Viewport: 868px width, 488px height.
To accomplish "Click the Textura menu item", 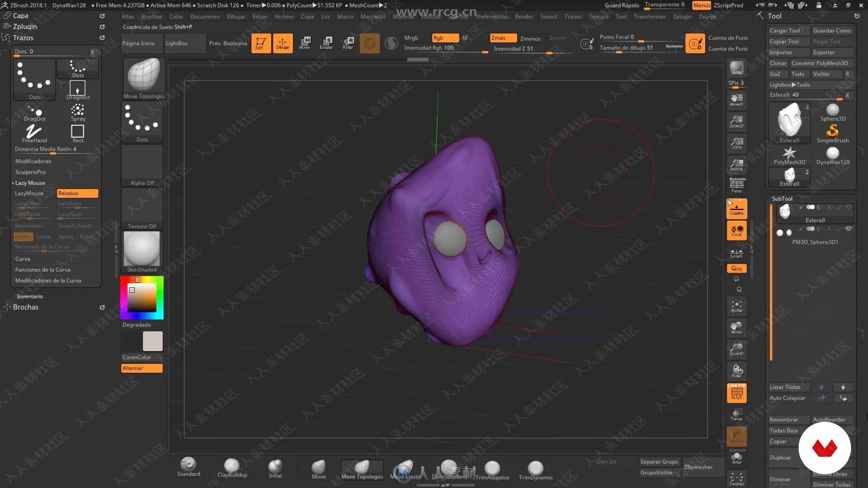I will 598,16.
